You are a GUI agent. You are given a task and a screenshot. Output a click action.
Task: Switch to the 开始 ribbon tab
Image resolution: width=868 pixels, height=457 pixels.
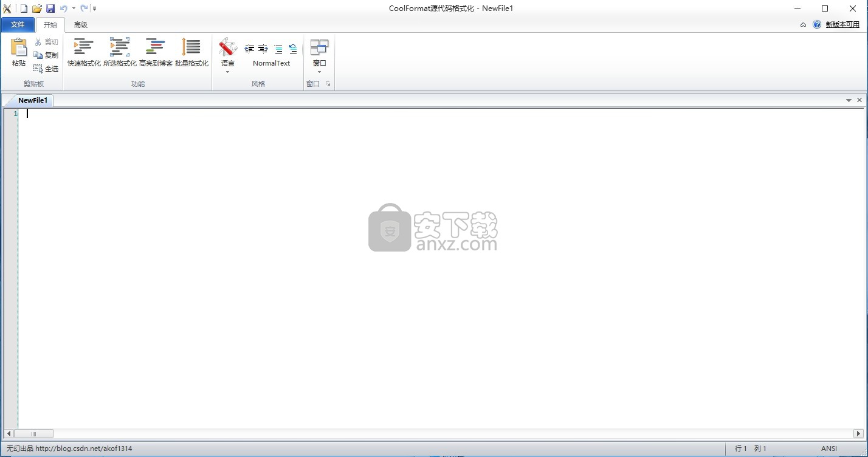tap(50, 25)
